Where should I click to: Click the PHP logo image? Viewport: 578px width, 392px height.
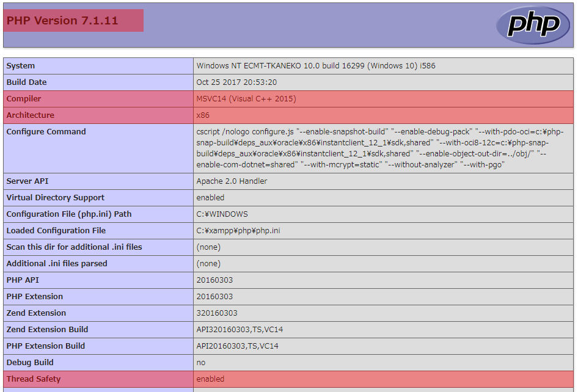[533, 25]
